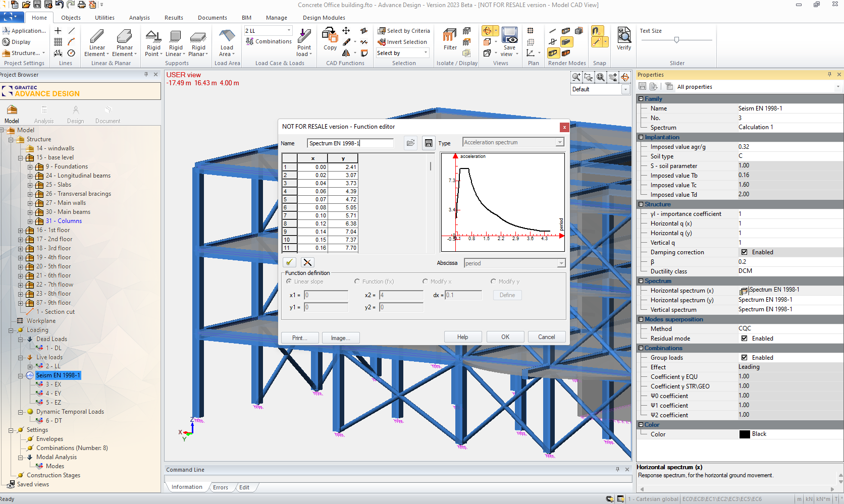This screenshot has width=844, height=504.
Task: Click the Save view icon
Action: click(509, 35)
